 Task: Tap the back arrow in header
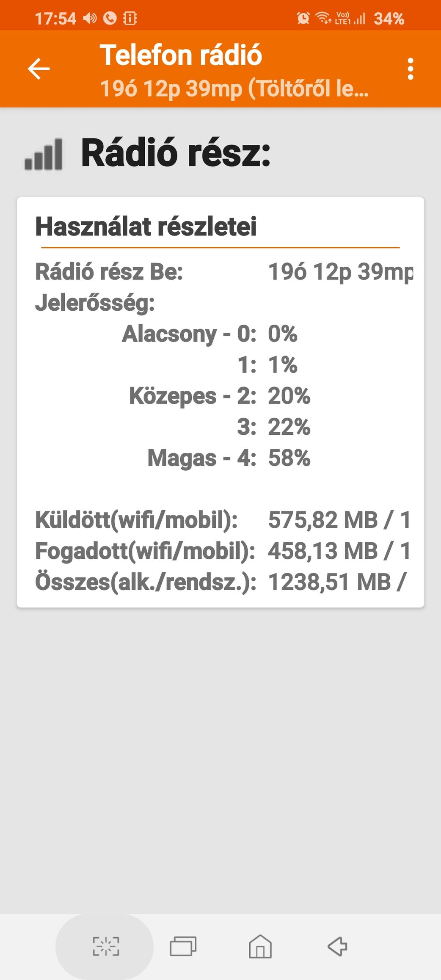pyautogui.click(x=39, y=69)
